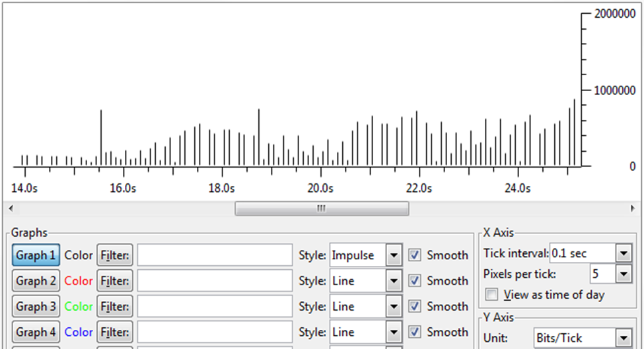644x349 pixels.
Task: Open the Tick interval dropdown
Action: pyautogui.click(x=590, y=253)
